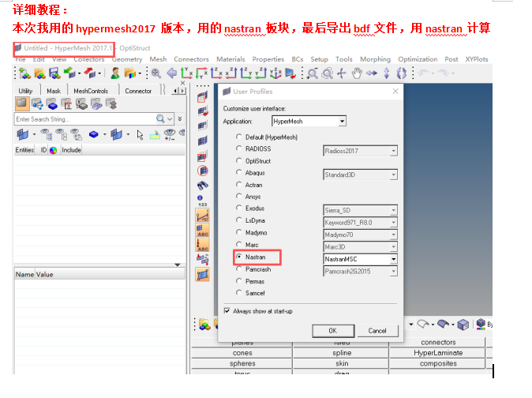532x398 pixels.
Task: Open the Madymo70 dropdown
Action: [x=393, y=235]
